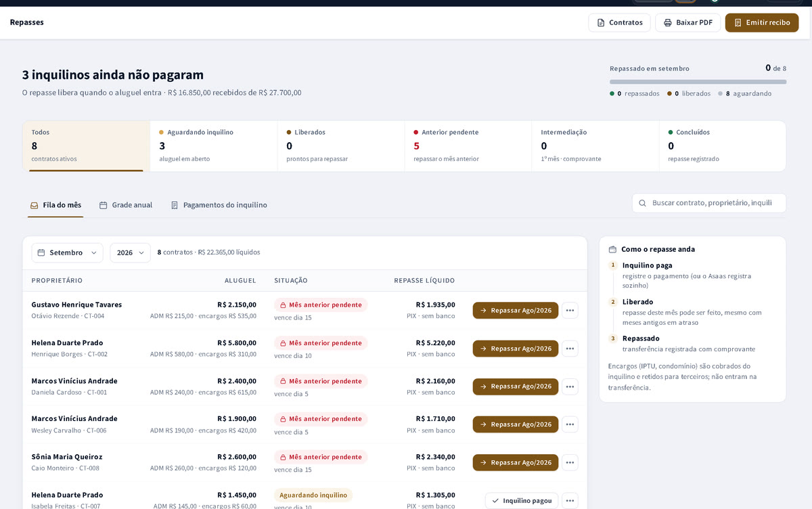Open more options for Henrique Borges CT-002 row
This screenshot has width=812, height=509.
point(570,349)
